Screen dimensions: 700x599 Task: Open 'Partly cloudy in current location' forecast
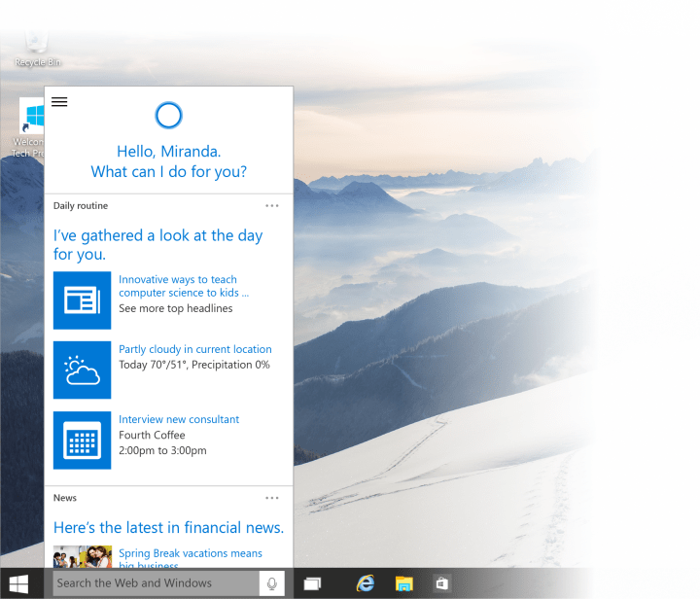[x=195, y=349]
